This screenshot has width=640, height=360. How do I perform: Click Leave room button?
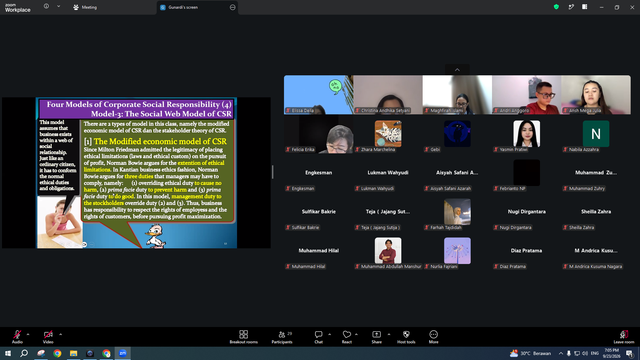click(x=624, y=337)
